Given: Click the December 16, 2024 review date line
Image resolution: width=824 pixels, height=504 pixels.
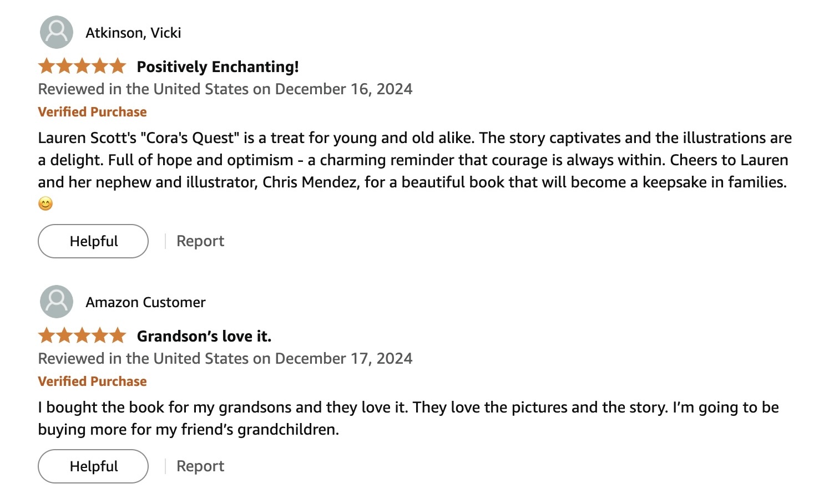Looking at the screenshot, I should click(x=225, y=89).
